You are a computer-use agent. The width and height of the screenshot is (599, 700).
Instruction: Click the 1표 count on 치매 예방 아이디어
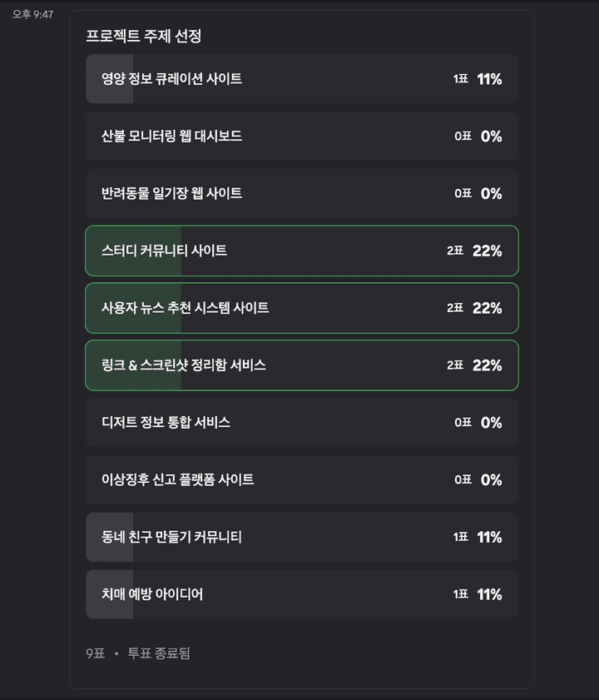pos(461,594)
